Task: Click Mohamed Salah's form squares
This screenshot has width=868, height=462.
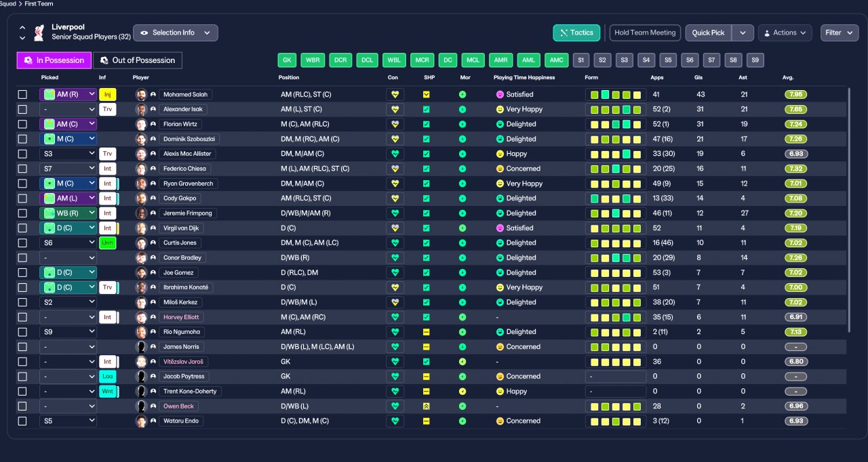Action: (616, 95)
